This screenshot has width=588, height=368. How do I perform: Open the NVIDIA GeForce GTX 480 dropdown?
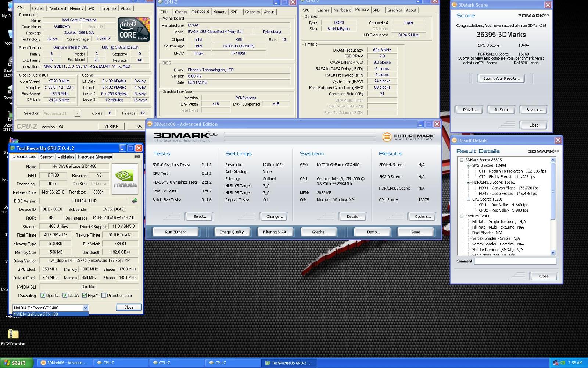pos(85,308)
